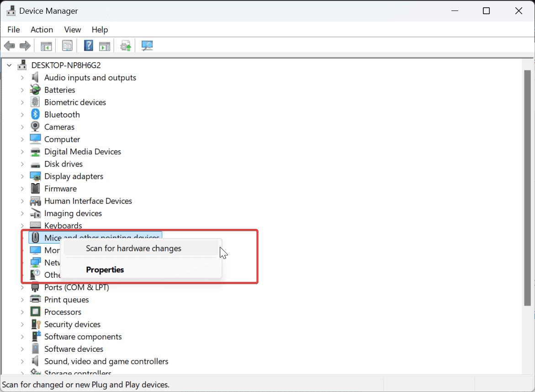Click the Disk drives icon
This screenshot has height=392, width=535.
(35, 165)
